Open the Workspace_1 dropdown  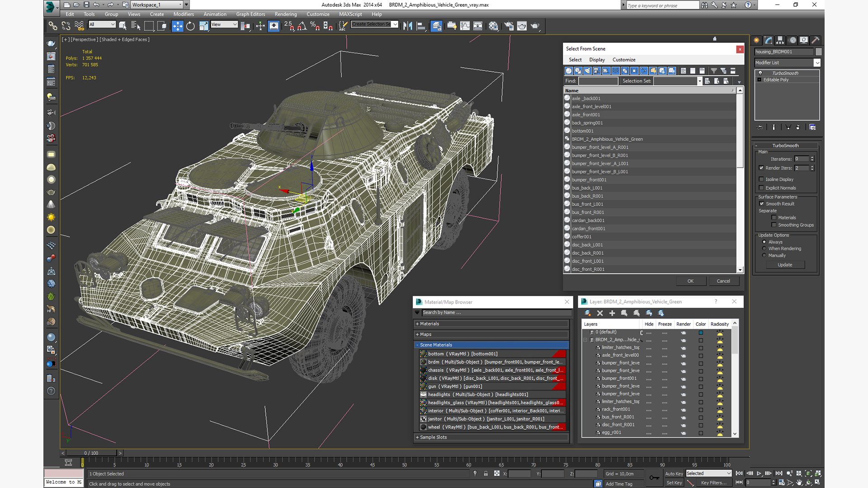(x=180, y=5)
